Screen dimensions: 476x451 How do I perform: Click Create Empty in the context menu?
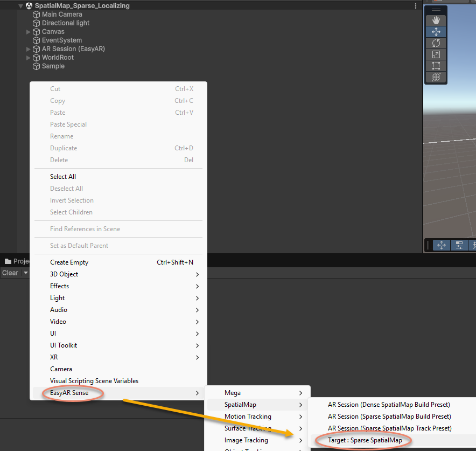(x=69, y=262)
